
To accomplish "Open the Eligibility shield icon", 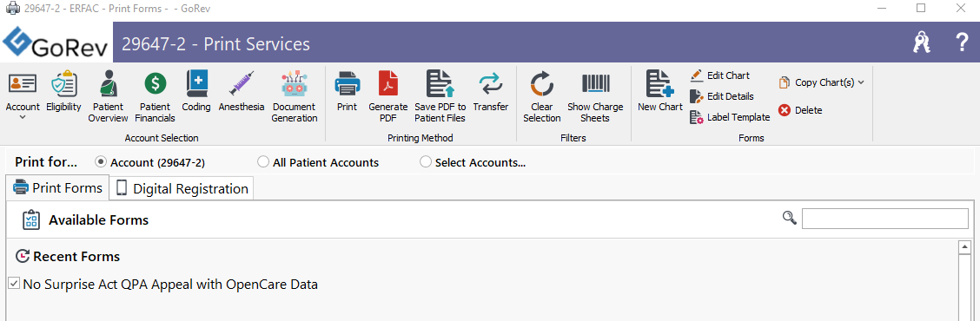I will click(x=63, y=83).
